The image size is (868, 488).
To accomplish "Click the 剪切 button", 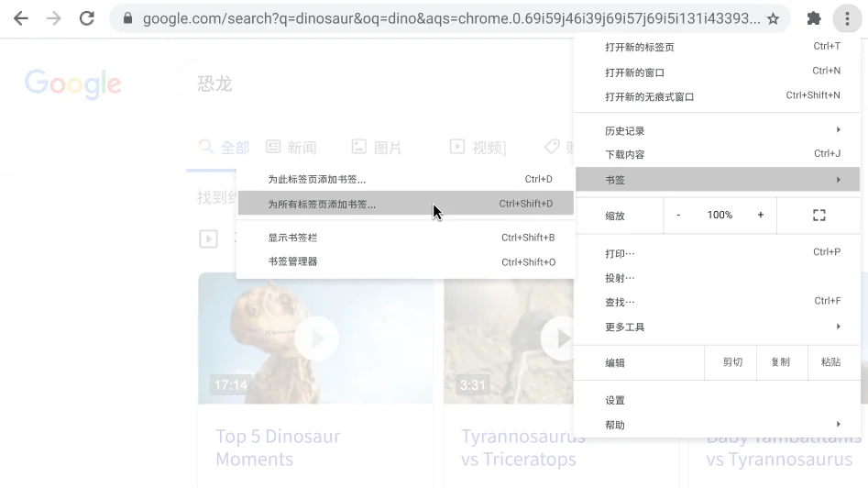I will (x=731, y=362).
